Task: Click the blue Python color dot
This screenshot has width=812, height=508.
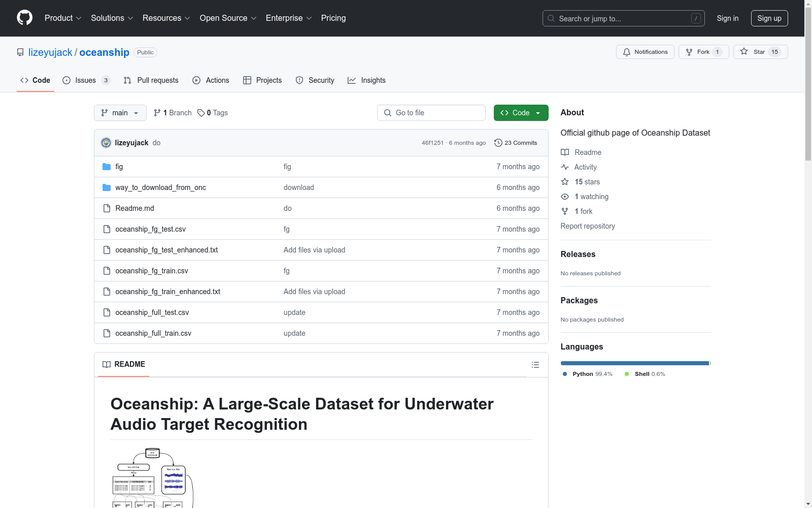Action: (x=565, y=374)
